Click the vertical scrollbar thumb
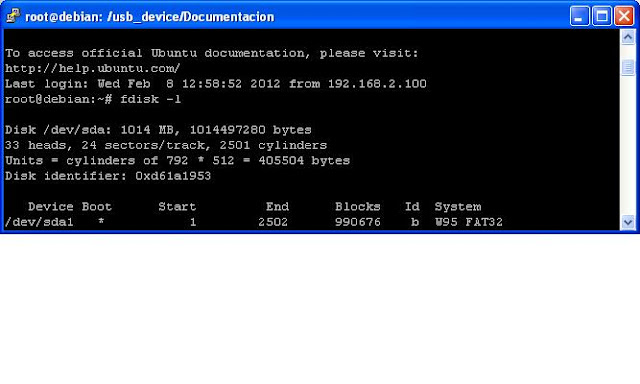The height and width of the screenshot is (384, 640). (x=627, y=67)
